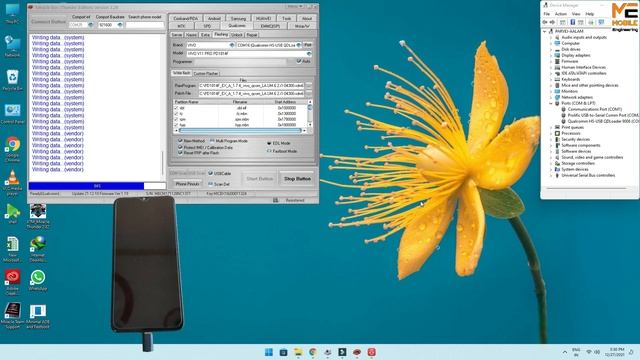The width and height of the screenshot is (640, 360).
Task: Click the Help icon in Device Manager toolbar
Action: pyautogui.click(x=572, y=22)
